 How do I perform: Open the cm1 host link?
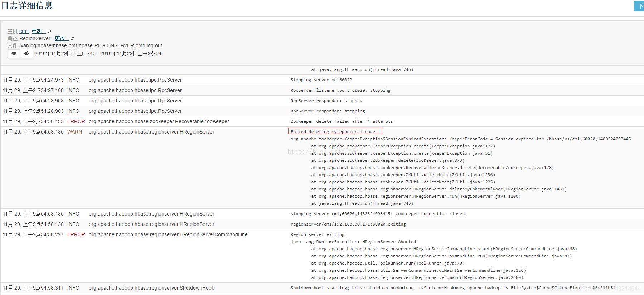[24, 32]
